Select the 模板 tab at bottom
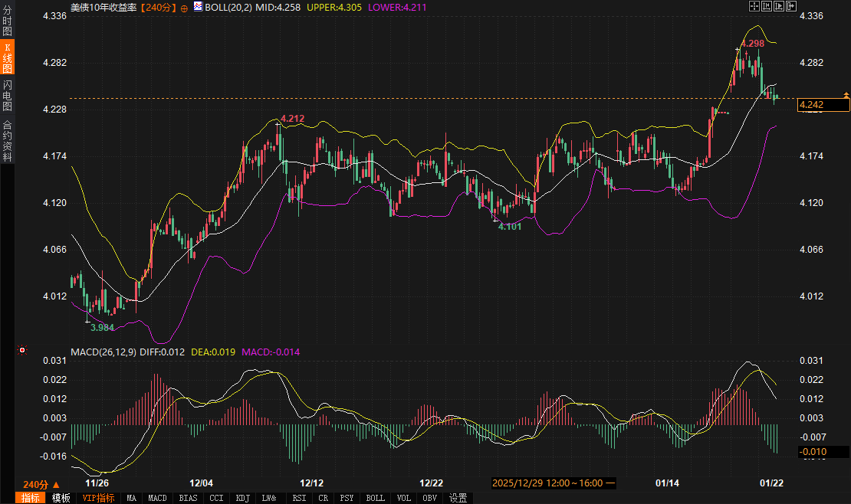This screenshot has width=851, height=504. click(61, 498)
